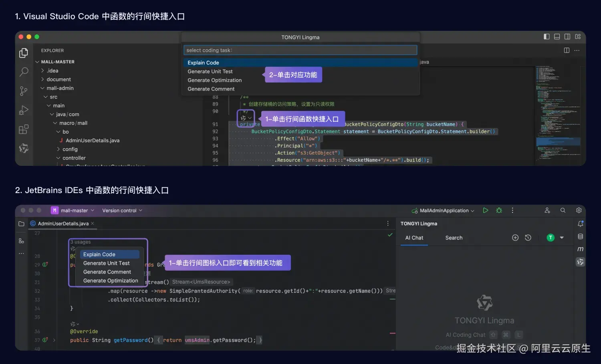
Task: Open the Structure tool window icon in JetBrains
Action: [x=21, y=241]
